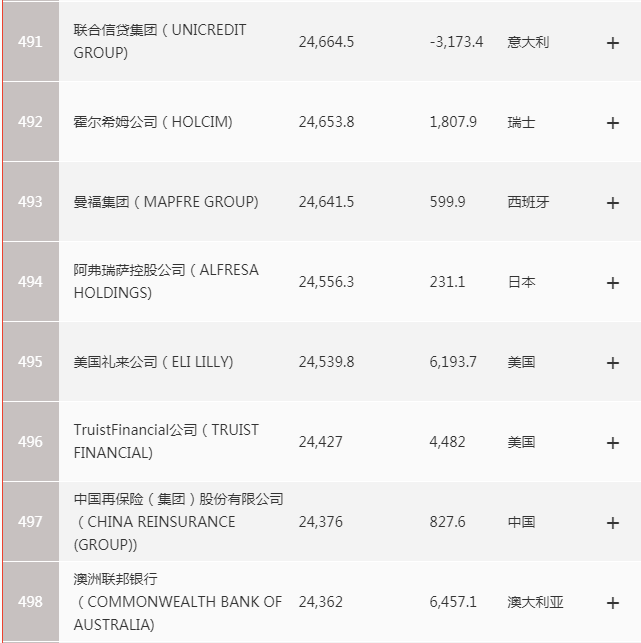Click the HOLCIM company name
The height and width of the screenshot is (643, 641).
click(x=153, y=122)
